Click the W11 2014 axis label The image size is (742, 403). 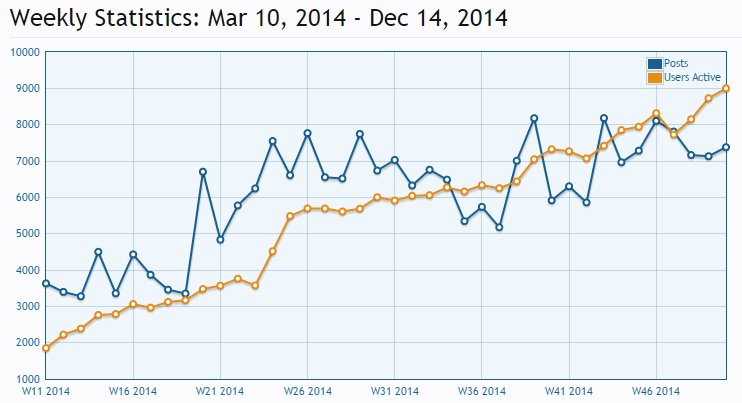(x=46, y=392)
